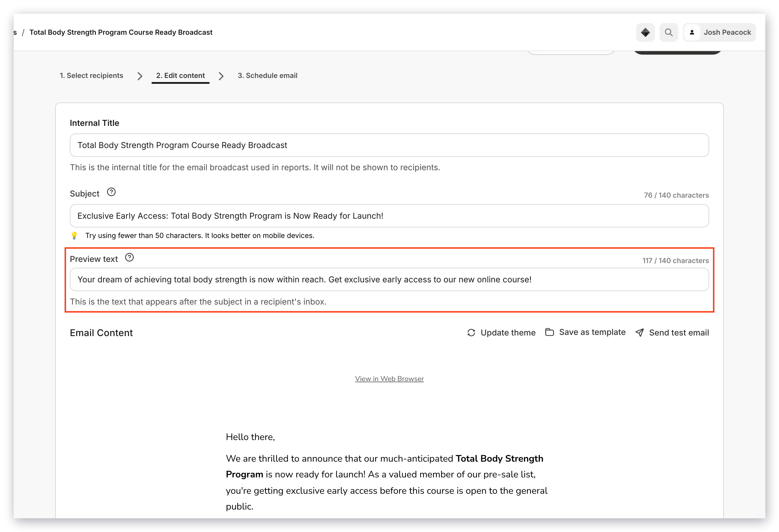The width and height of the screenshot is (779, 532).
Task: Click the Preview text help question-mark icon
Action: tap(129, 258)
